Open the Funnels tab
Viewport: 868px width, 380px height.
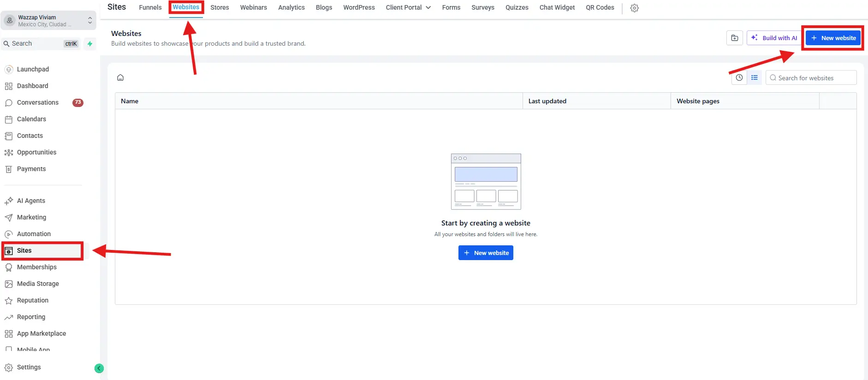(150, 7)
